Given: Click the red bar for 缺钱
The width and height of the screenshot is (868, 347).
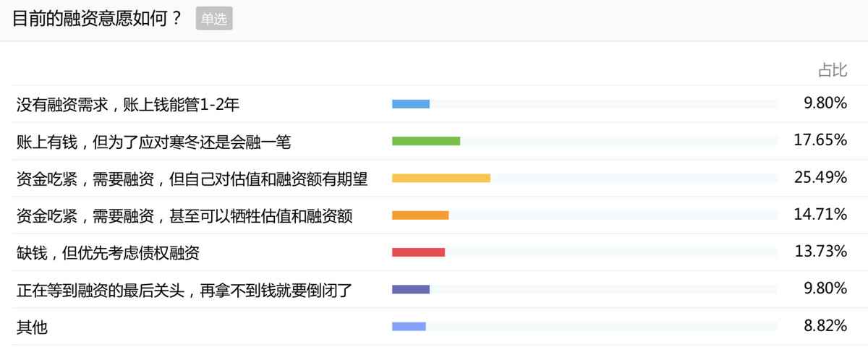Looking at the screenshot, I should [418, 252].
